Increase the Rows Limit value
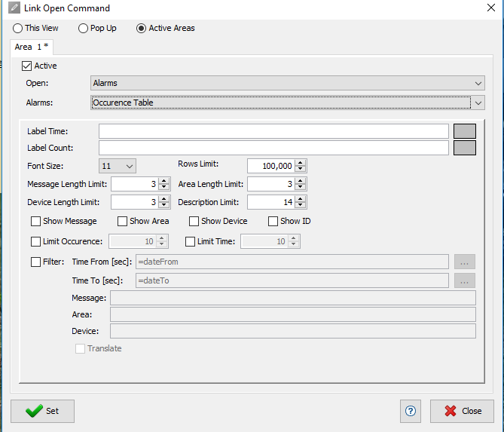The height and width of the screenshot is (432, 504). click(300, 163)
